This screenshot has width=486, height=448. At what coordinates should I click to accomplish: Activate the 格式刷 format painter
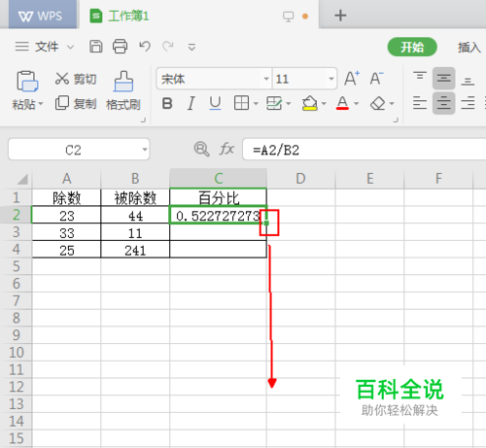point(123,90)
